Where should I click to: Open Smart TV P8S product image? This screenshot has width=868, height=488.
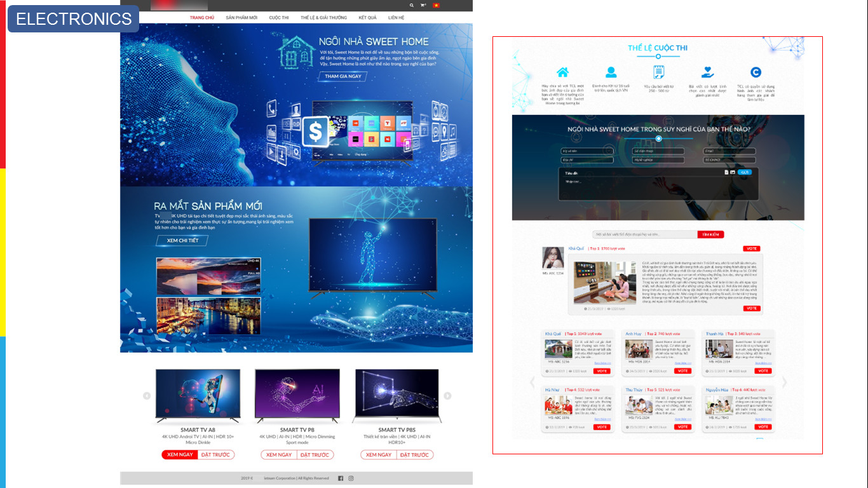tap(397, 395)
